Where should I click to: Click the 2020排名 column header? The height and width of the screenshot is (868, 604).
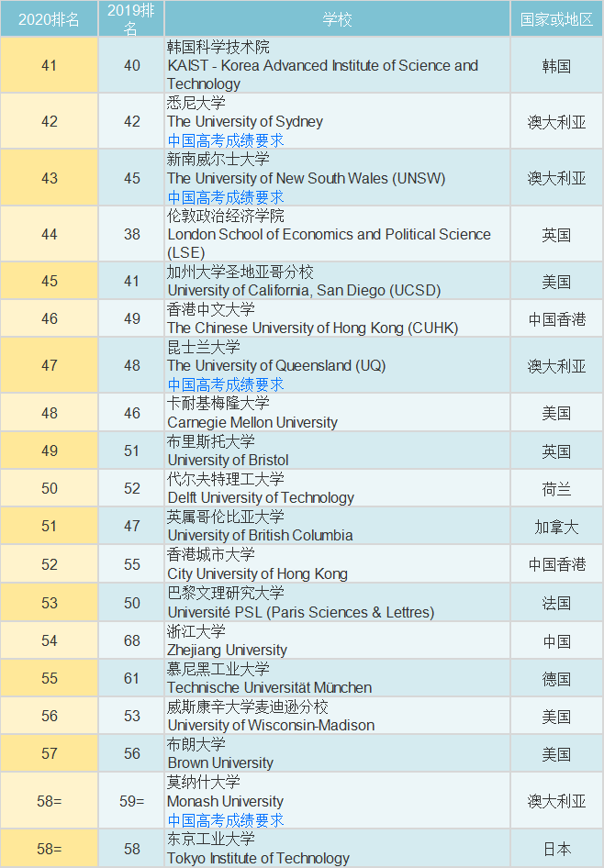[x=49, y=19]
